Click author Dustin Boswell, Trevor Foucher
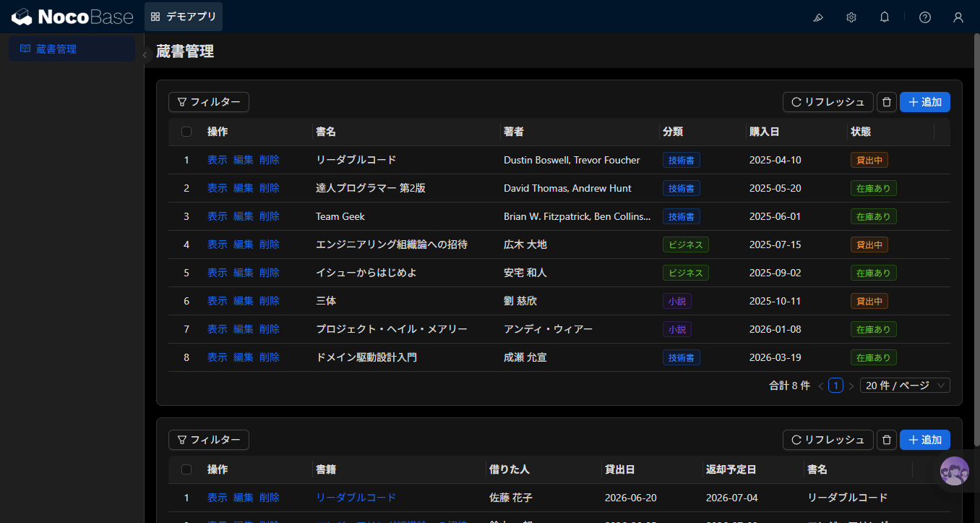The width and height of the screenshot is (980, 523). click(x=572, y=160)
